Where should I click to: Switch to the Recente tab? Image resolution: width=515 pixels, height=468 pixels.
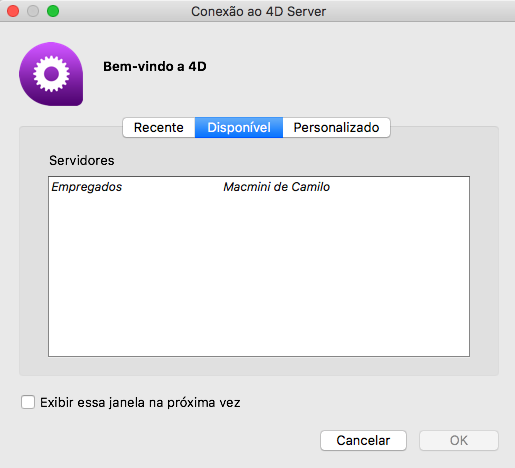(x=159, y=127)
